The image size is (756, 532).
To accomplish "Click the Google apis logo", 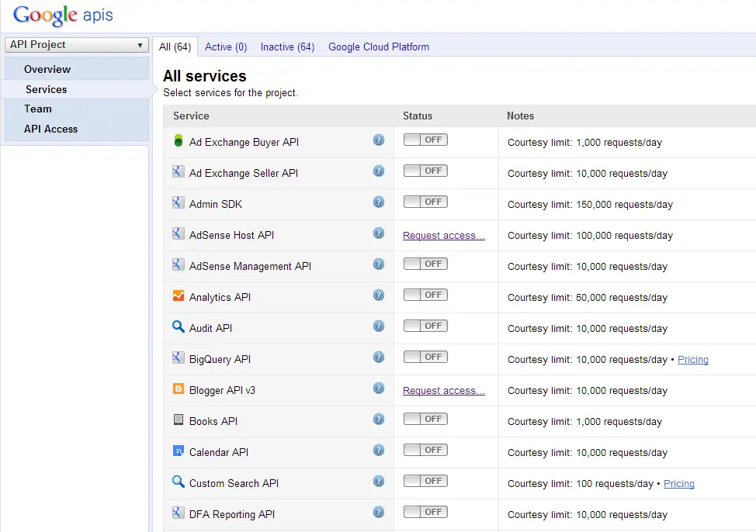I will (x=63, y=15).
